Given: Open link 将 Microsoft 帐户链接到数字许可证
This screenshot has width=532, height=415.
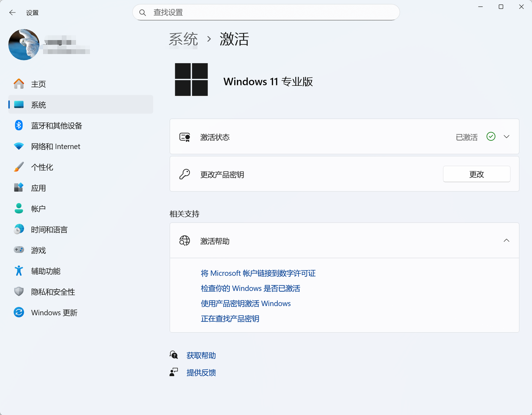Looking at the screenshot, I should pyautogui.click(x=258, y=273).
